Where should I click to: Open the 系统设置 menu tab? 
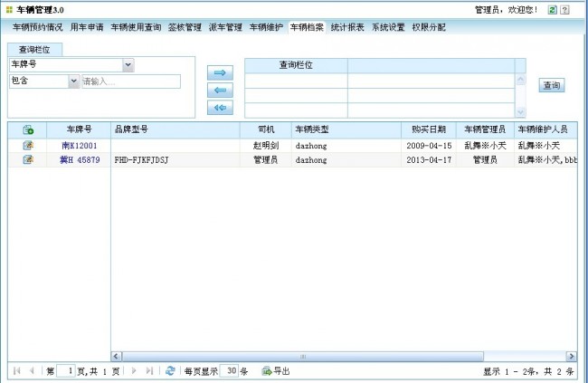pos(388,27)
